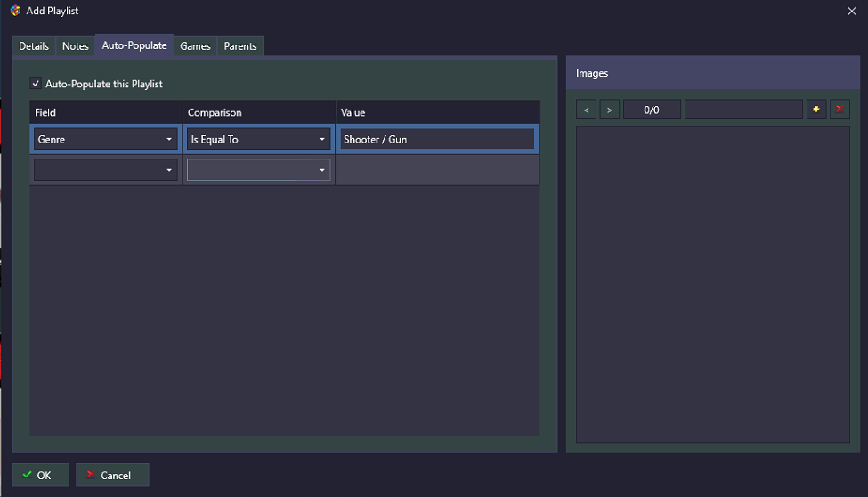
Task: Select the Auto-Populate tab
Action: 134,45
